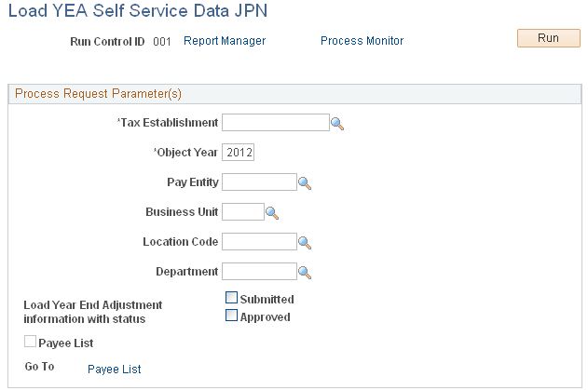This screenshot has width=588, height=390.
Task: Open Department lookup magnifier icon
Action: [304, 273]
